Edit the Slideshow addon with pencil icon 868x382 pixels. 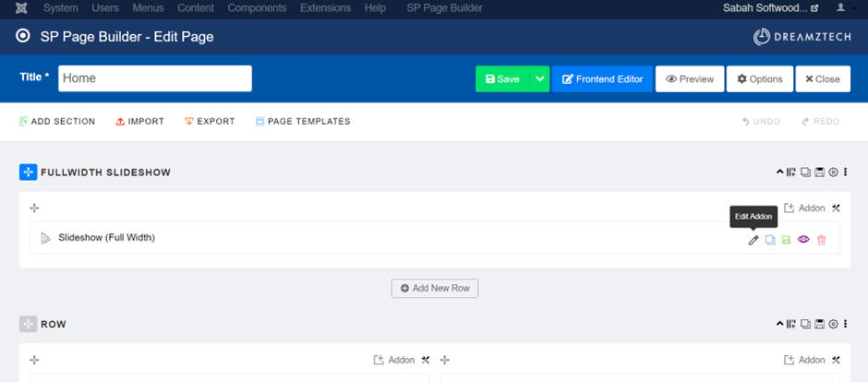(753, 240)
